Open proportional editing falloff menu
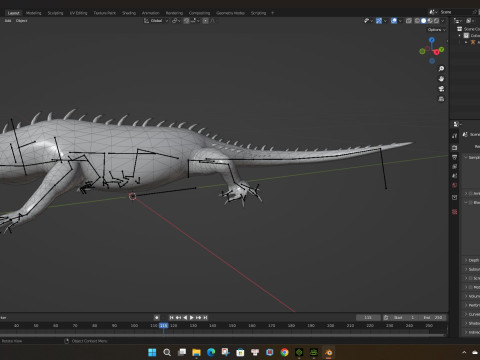This screenshot has height=360, width=480. click(213, 21)
